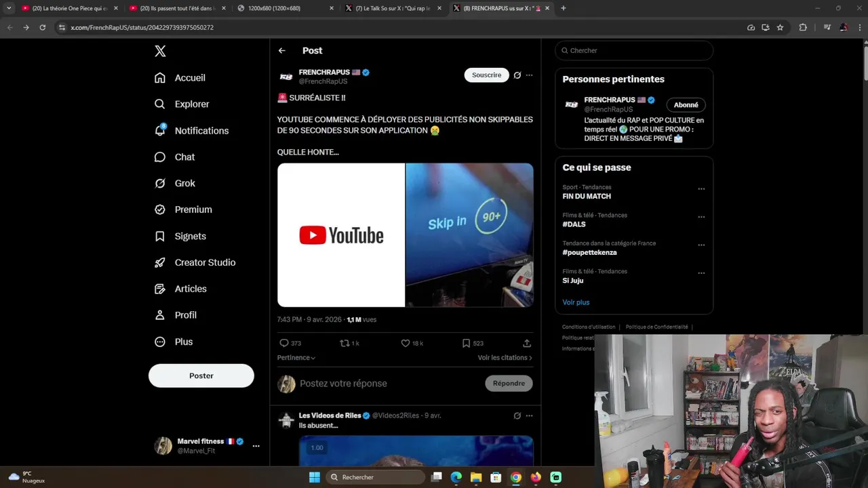
Task: Open the more options on FRENCHRAPUS post
Action: coord(529,75)
